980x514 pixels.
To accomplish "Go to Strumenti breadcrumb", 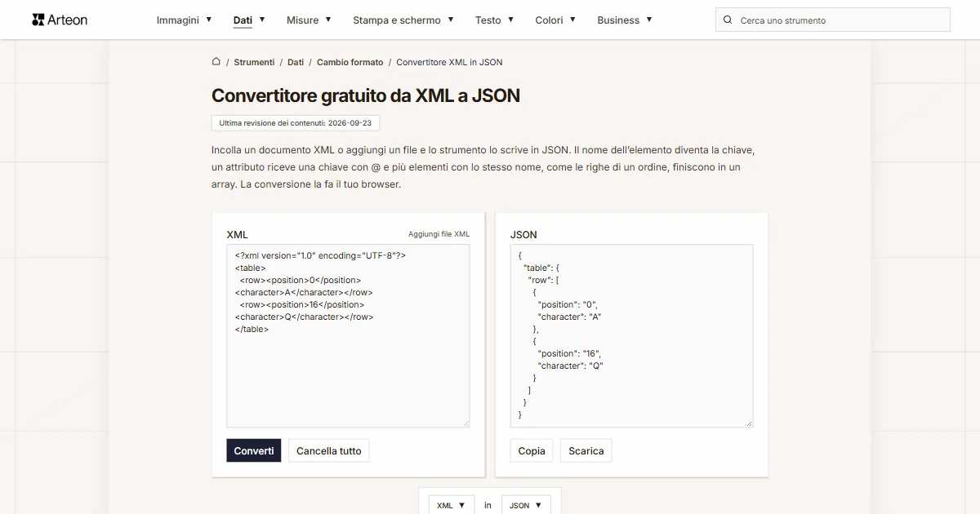I will tap(254, 62).
